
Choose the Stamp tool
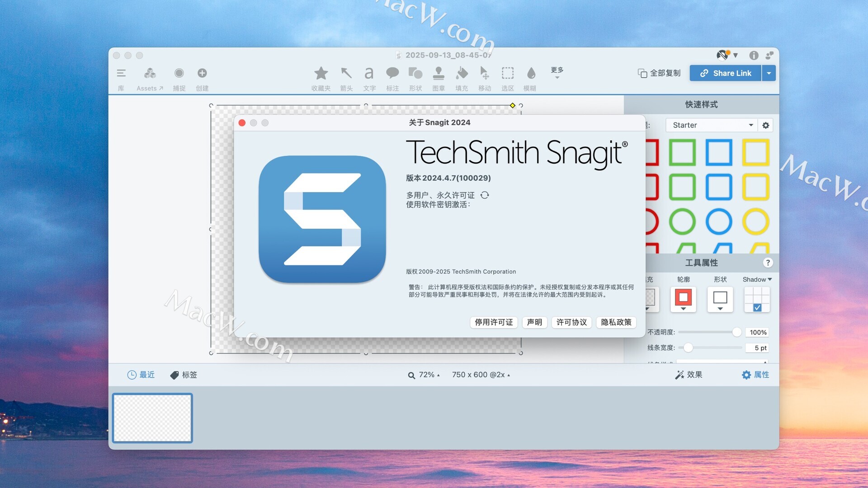point(438,73)
